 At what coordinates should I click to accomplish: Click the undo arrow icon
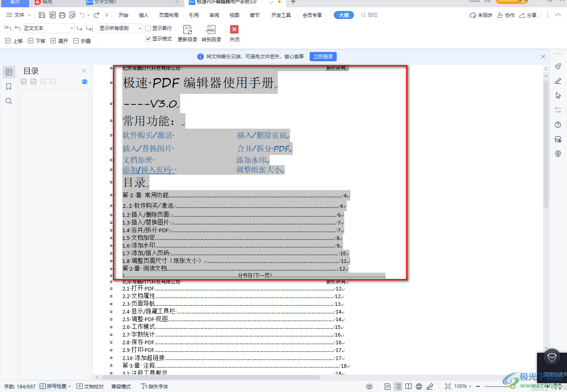pyautogui.click(x=83, y=15)
